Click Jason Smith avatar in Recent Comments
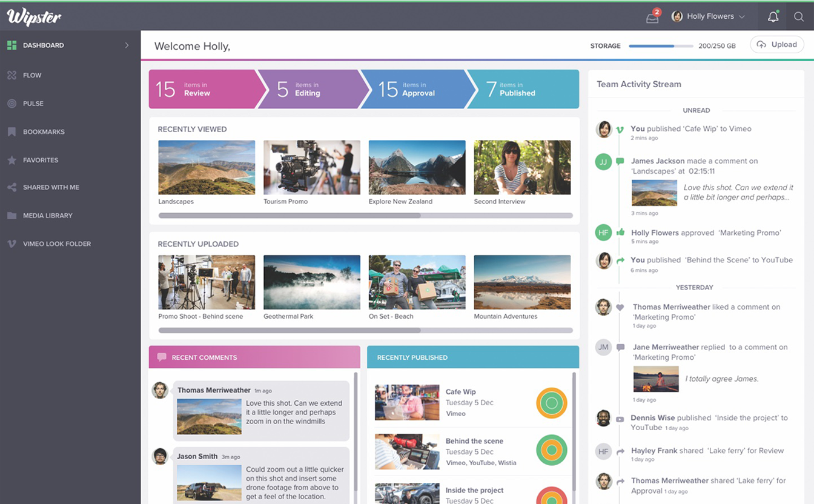This screenshot has width=814, height=504. pyautogui.click(x=160, y=456)
